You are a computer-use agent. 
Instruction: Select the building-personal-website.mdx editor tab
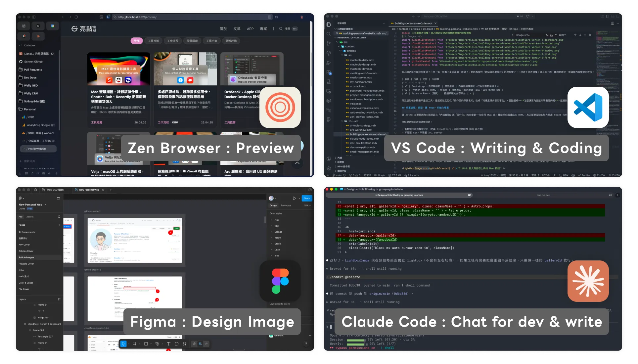pyautogui.click(x=413, y=23)
